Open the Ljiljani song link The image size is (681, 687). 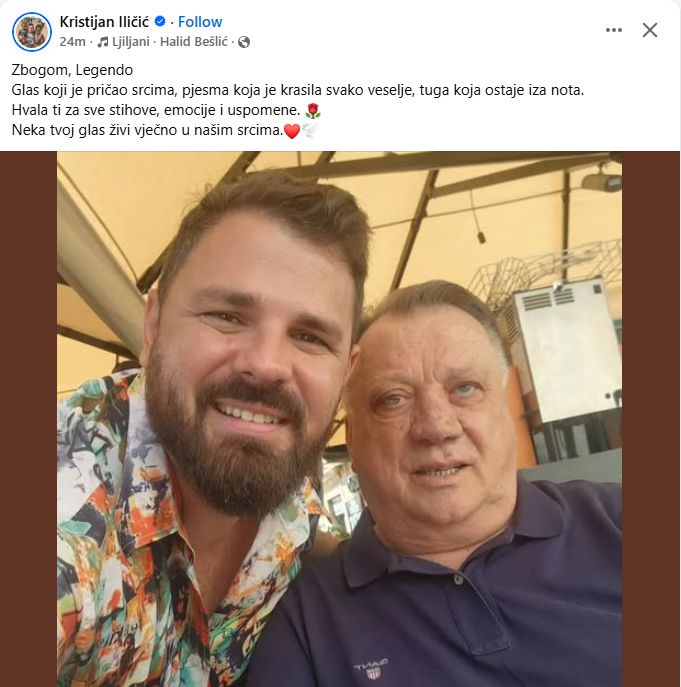[133, 42]
